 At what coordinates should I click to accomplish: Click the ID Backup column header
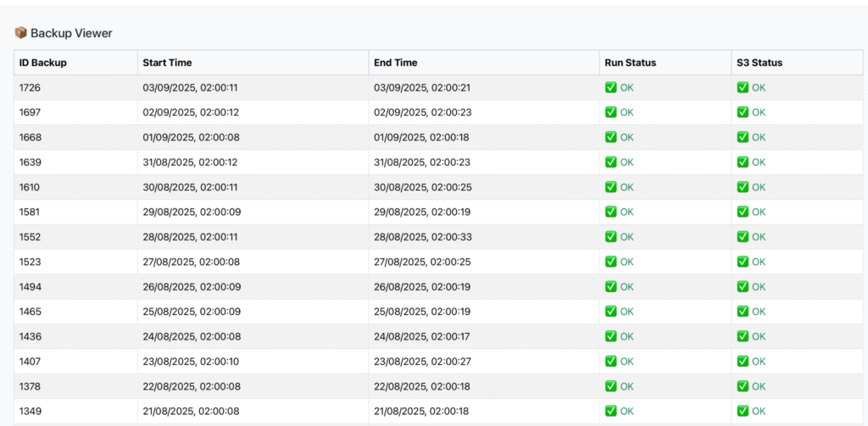coord(43,63)
